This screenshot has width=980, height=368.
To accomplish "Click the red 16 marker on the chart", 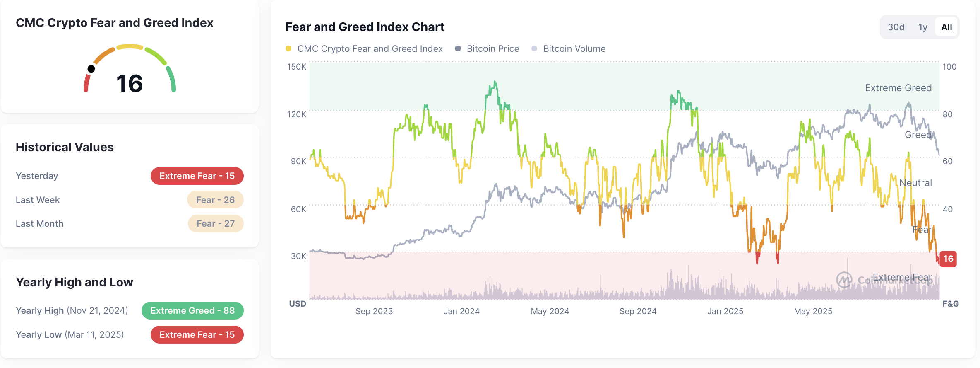I will point(948,259).
